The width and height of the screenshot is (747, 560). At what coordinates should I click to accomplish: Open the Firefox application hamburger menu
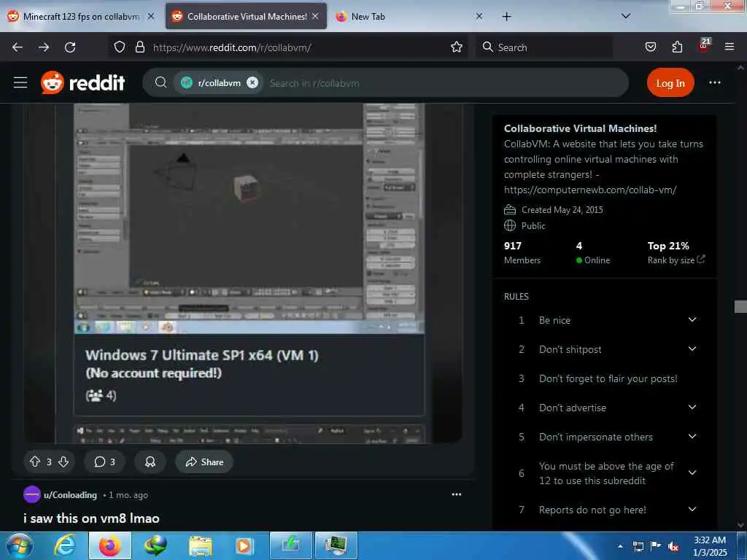pyautogui.click(x=729, y=47)
